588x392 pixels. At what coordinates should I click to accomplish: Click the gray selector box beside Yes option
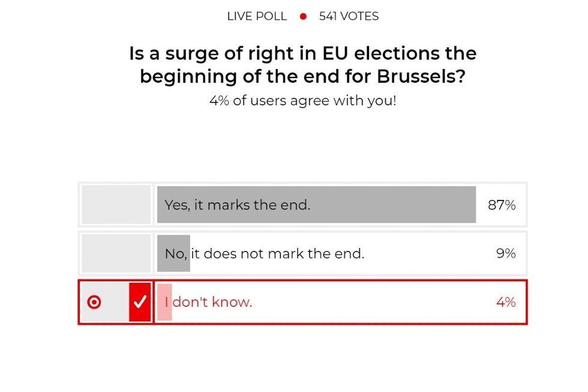pyautogui.click(x=115, y=204)
